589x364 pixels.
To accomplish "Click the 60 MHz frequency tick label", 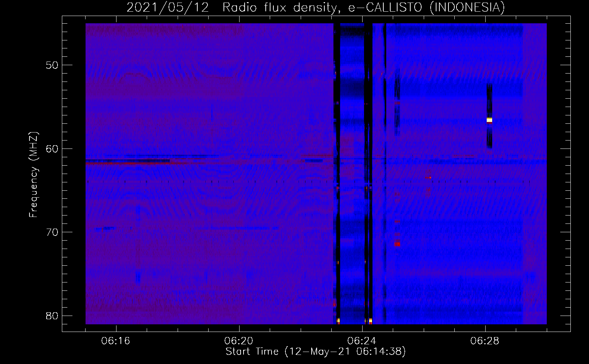I will [52, 149].
